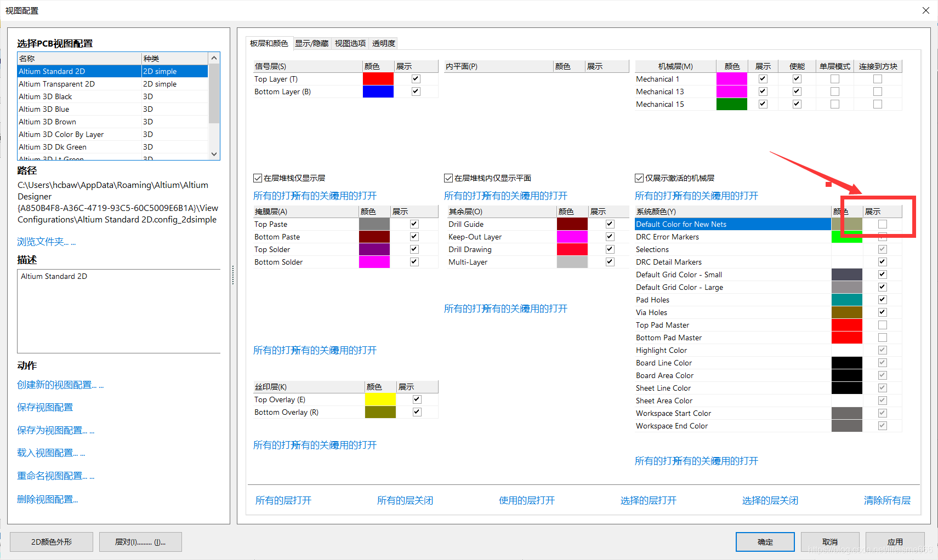Click Bottom Overlay olive color swatch
Viewport: 938px width, 560px height.
(380, 412)
